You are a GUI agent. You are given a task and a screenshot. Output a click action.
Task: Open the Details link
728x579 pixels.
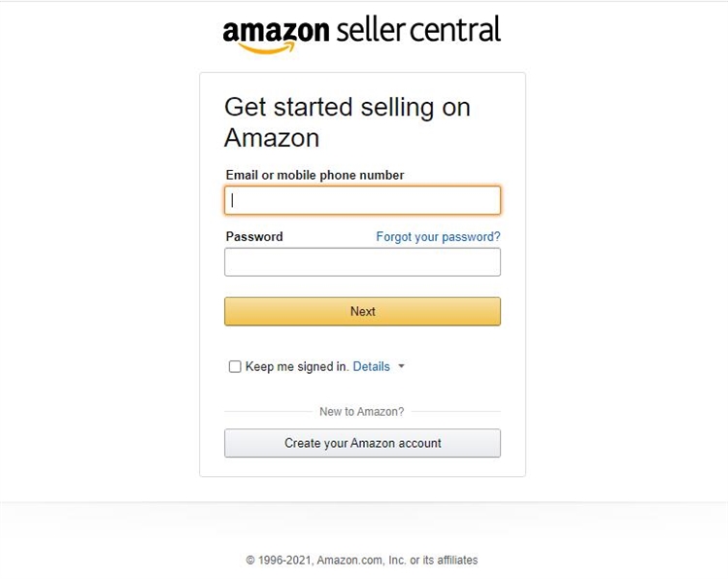coord(371,366)
